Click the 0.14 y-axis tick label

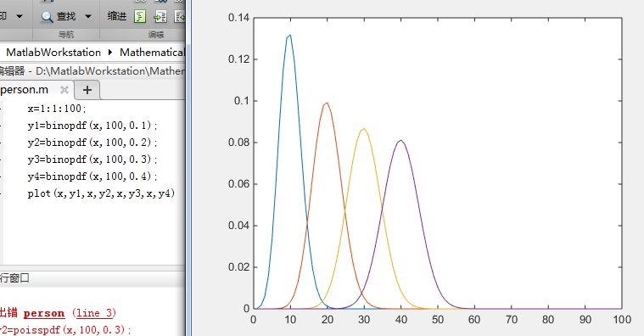238,18
